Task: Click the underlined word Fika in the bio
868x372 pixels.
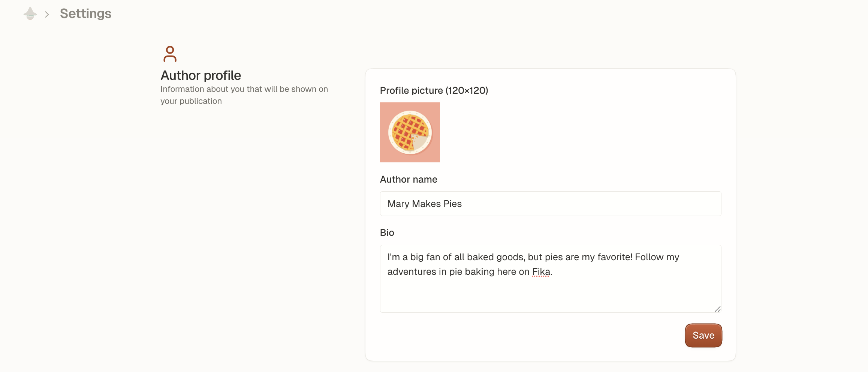Action: click(541, 271)
